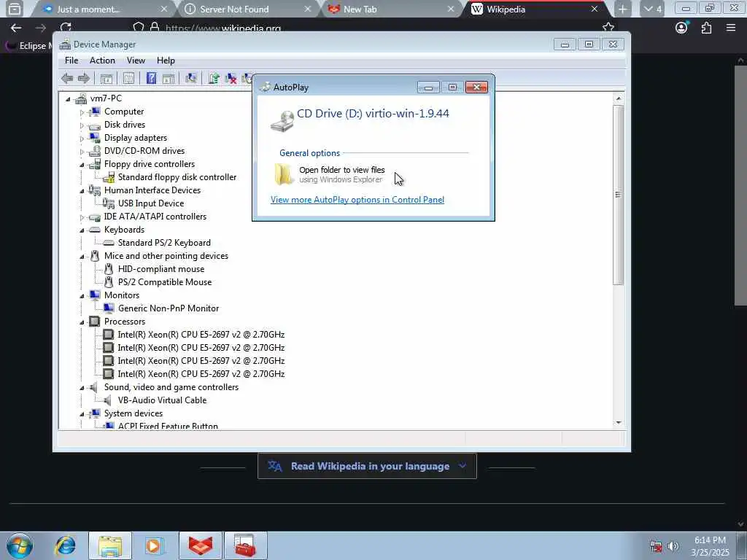Click Device Manager scrollbar down arrow
The image size is (747, 560).
619,422
